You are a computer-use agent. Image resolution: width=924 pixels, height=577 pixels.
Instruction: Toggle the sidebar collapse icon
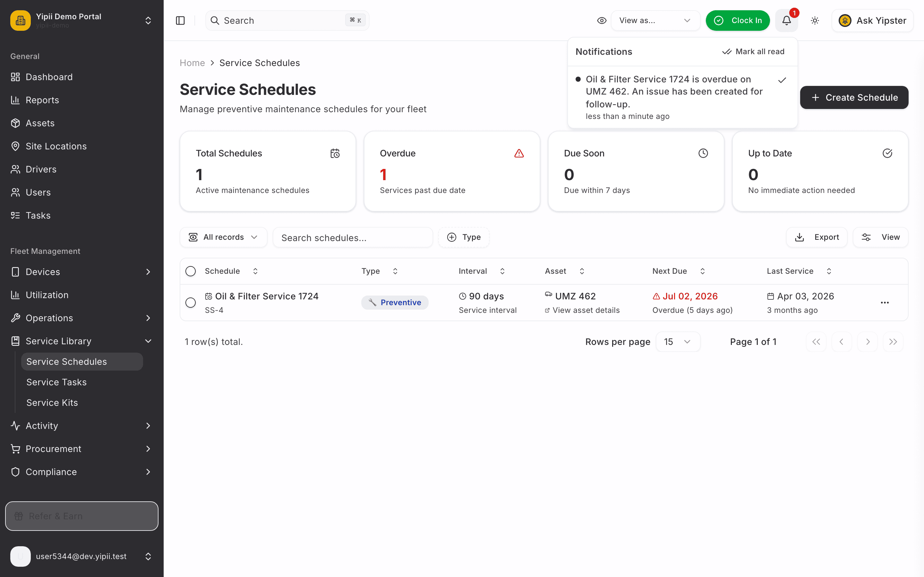(180, 21)
